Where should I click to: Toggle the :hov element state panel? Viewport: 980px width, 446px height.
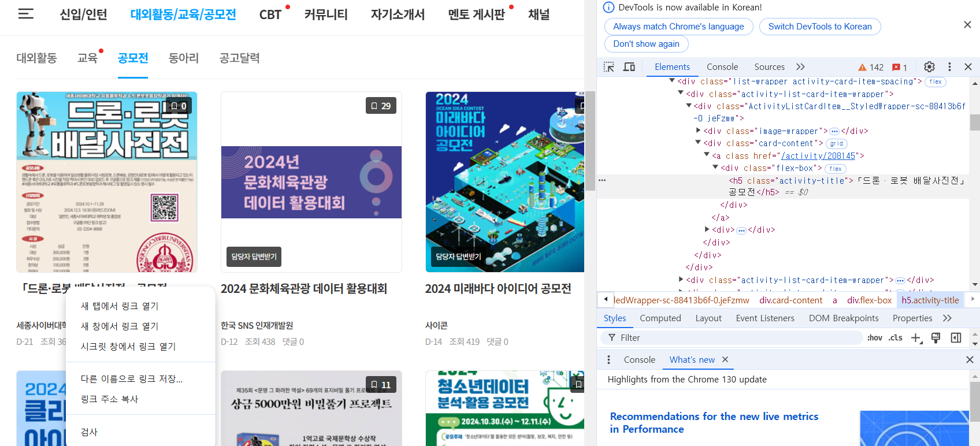click(875, 338)
